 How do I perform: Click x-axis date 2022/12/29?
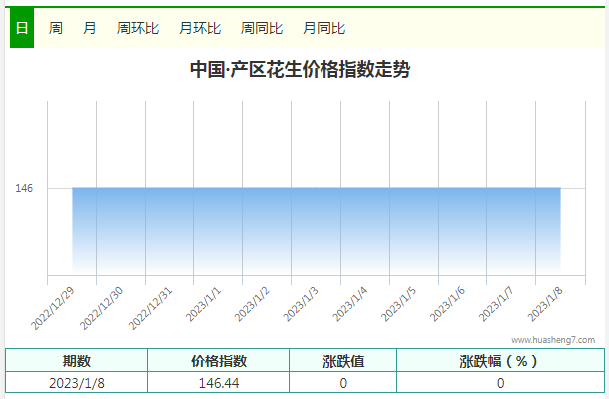[x=52, y=308]
